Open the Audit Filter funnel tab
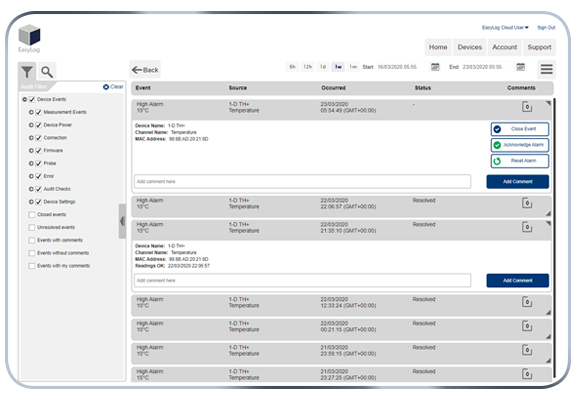 pyautogui.click(x=27, y=71)
